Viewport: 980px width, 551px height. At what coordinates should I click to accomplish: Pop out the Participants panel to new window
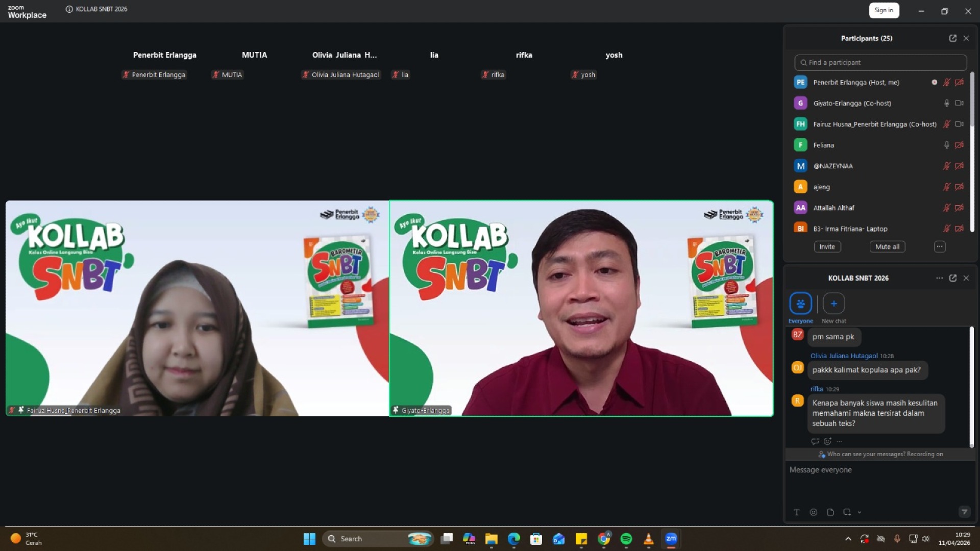pos(953,38)
